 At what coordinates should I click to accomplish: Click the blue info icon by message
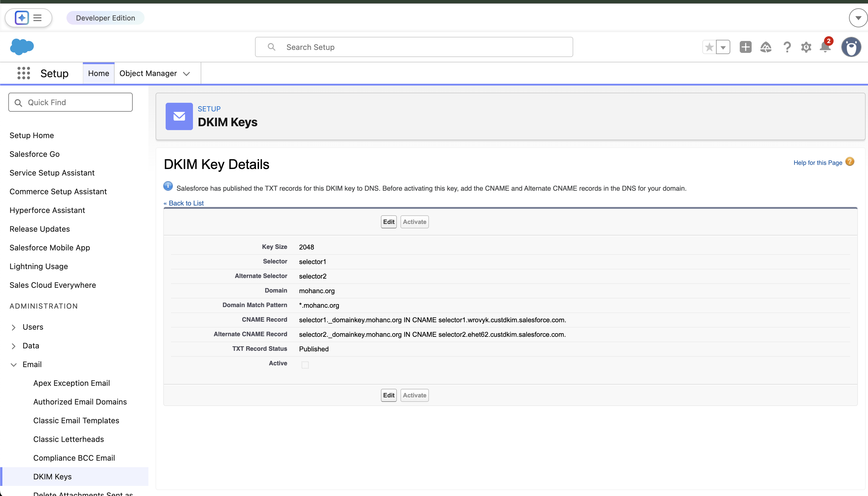[168, 186]
